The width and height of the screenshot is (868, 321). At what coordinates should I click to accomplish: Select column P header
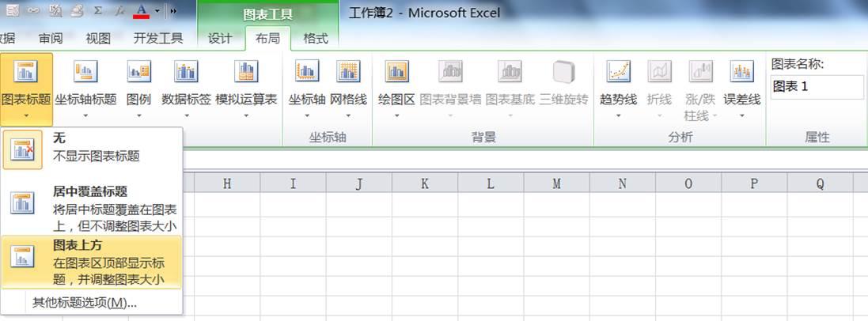point(754,183)
